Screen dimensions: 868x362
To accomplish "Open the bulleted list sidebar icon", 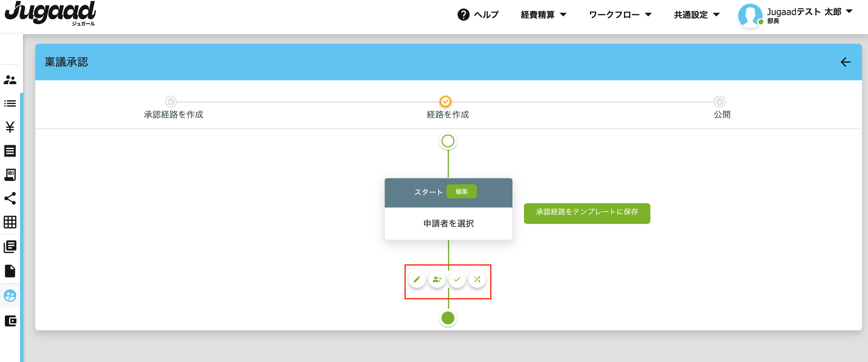I will 10,103.
